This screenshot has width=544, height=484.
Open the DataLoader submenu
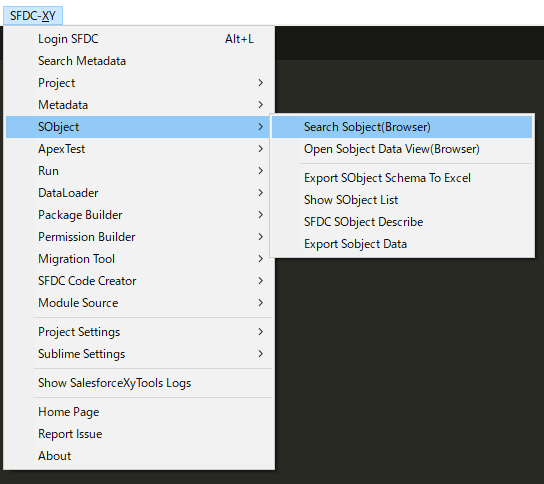point(139,193)
